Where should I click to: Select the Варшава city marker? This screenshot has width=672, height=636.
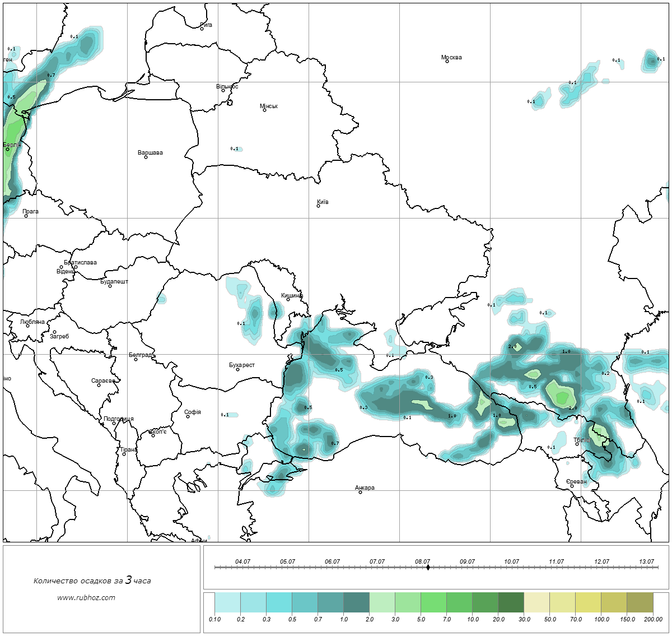pyautogui.click(x=146, y=157)
